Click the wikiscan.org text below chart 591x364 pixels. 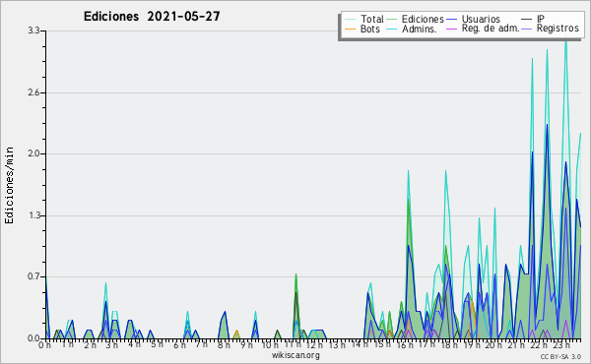point(295,355)
